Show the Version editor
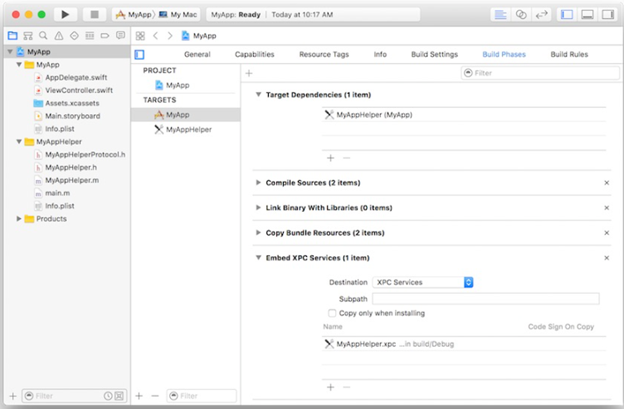This screenshot has height=409, width=624. [x=542, y=15]
